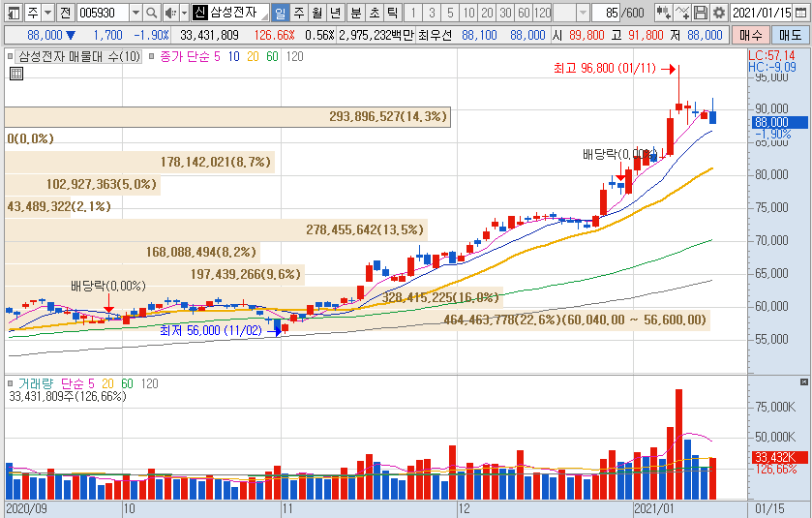The image size is (812, 518).
Task: Select 일 daily chart period
Action: click(280, 13)
